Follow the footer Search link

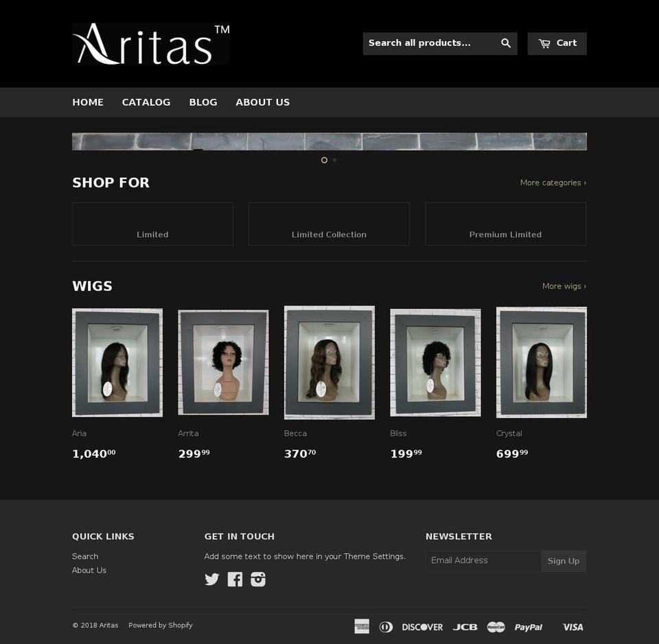coord(85,556)
